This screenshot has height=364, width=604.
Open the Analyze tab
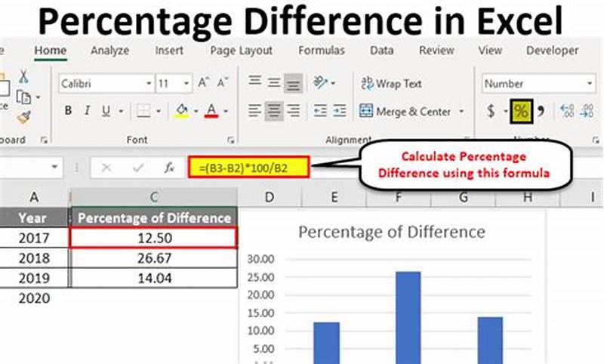(x=109, y=51)
